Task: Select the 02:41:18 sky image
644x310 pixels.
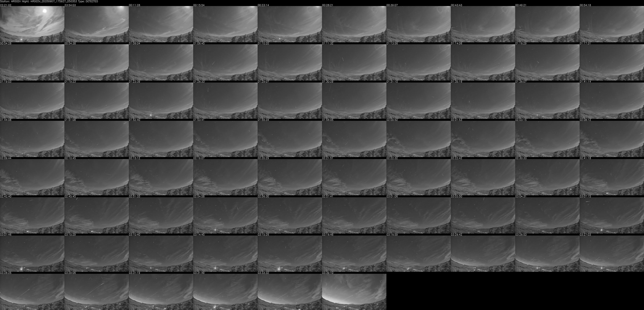Action: 612,177
